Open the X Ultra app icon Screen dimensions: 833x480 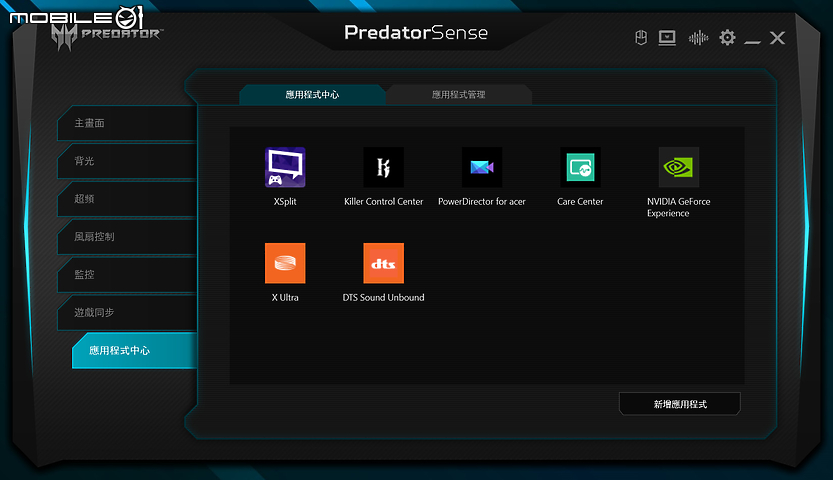[x=285, y=263]
